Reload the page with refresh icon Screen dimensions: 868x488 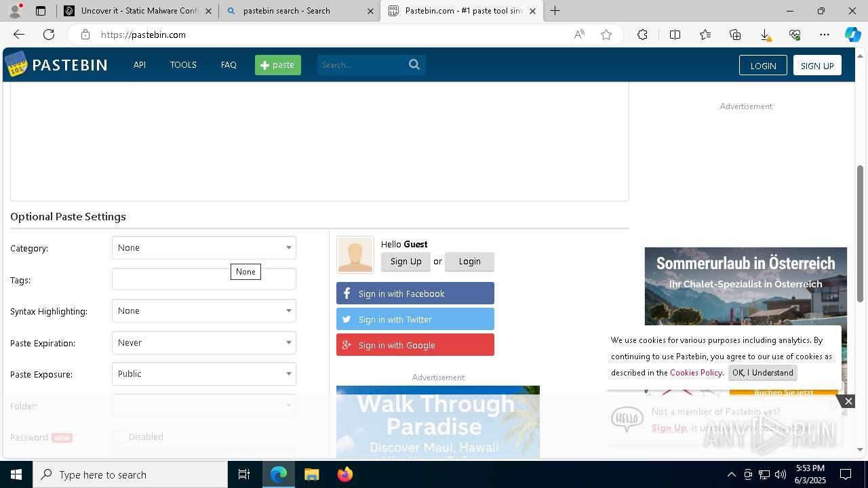tap(49, 35)
